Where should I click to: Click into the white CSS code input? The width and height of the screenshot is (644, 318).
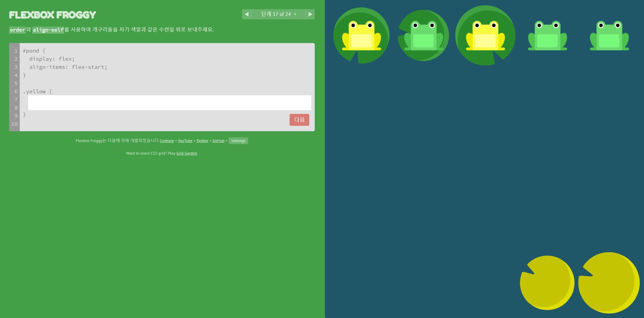pyautogui.click(x=169, y=103)
